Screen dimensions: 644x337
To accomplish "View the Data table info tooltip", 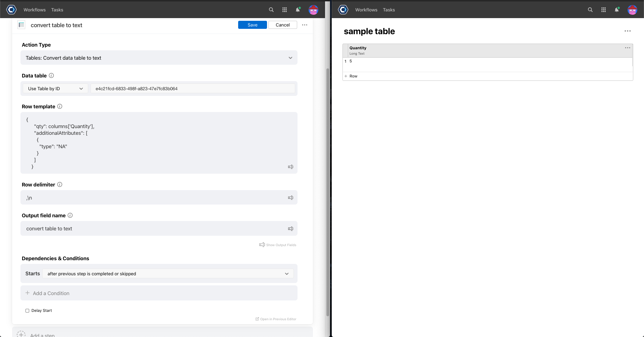I will point(51,75).
